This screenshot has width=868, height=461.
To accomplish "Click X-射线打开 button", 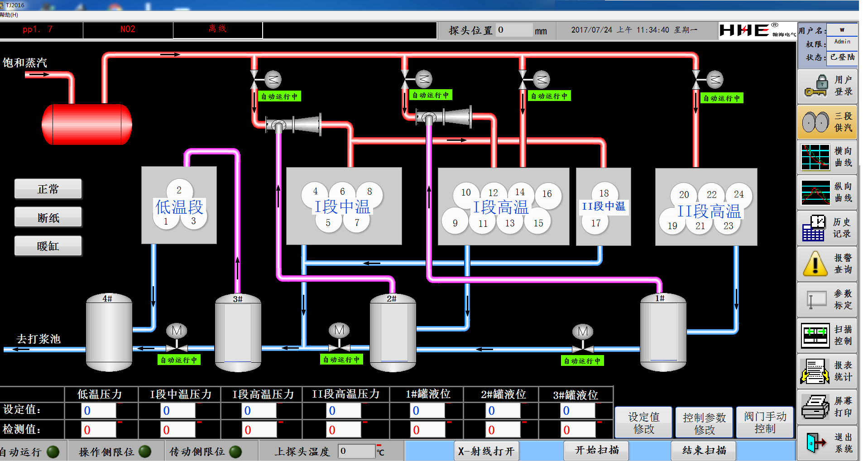I will point(486,451).
